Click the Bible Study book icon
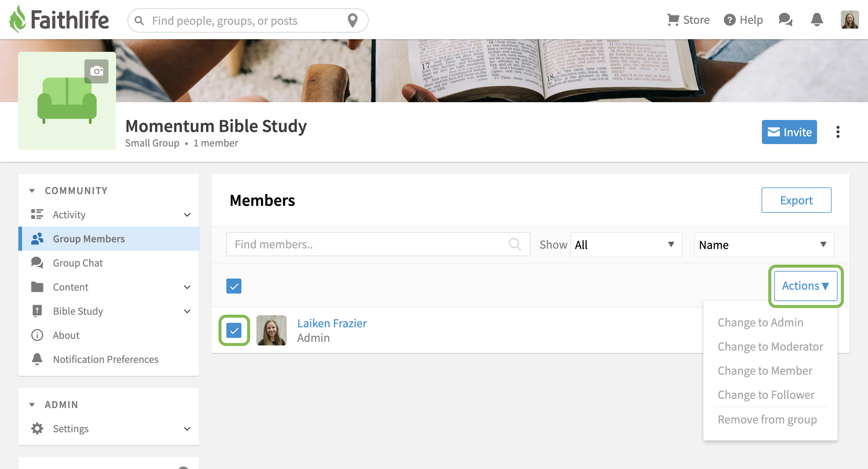The image size is (868, 469). coord(37,311)
